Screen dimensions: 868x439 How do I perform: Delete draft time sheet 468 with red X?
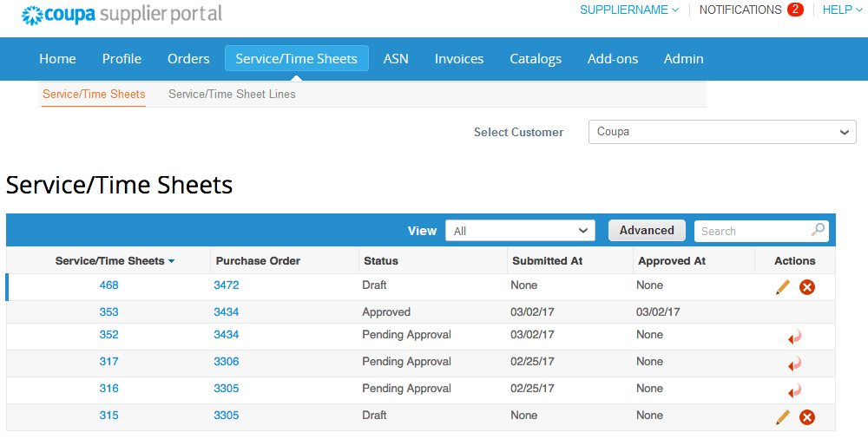pyautogui.click(x=807, y=287)
